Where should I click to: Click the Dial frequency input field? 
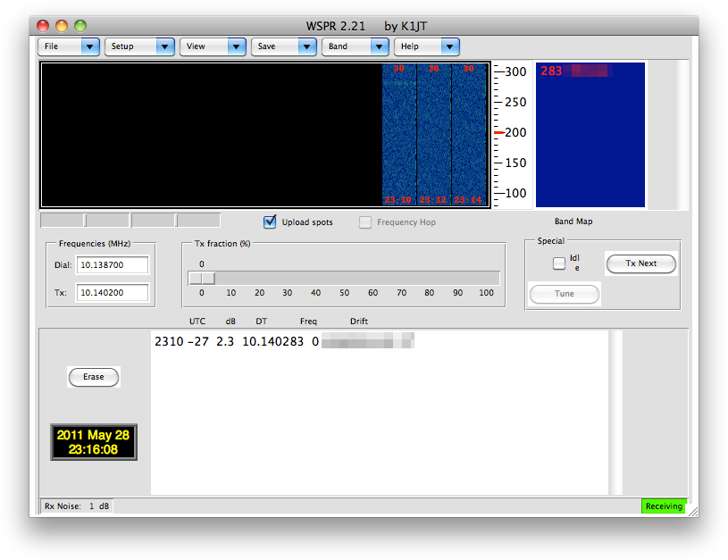tap(113, 264)
